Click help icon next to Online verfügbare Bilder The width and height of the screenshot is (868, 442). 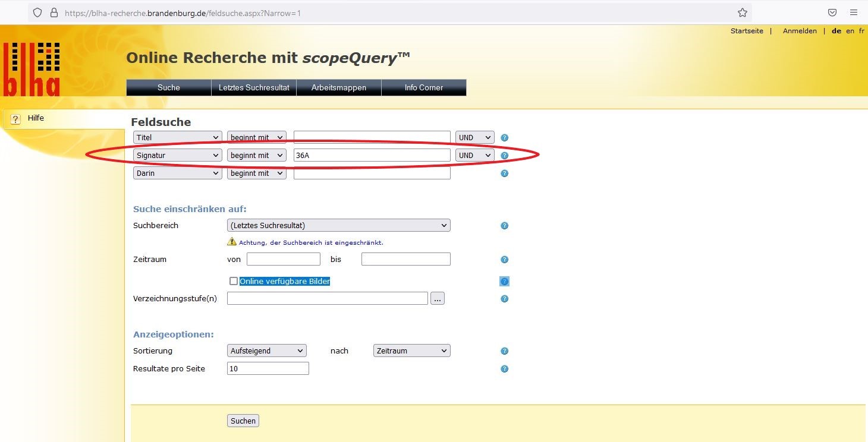click(x=505, y=282)
